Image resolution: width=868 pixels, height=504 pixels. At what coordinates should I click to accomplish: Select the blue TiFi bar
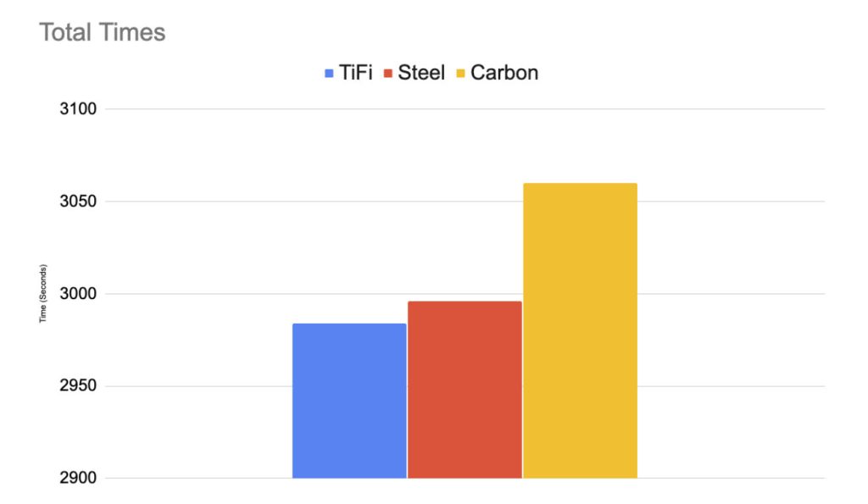tap(349, 401)
